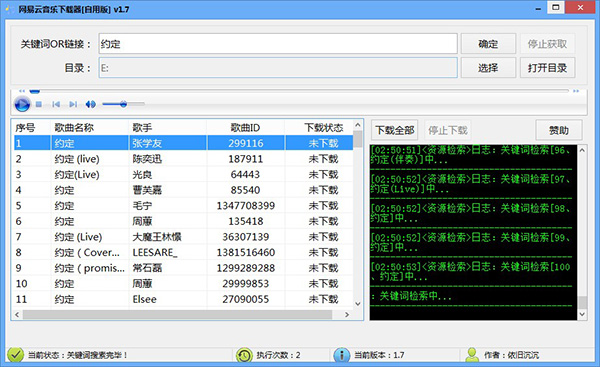Click song ID 36307139
The width and height of the screenshot is (600, 367).
click(x=246, y=237)
